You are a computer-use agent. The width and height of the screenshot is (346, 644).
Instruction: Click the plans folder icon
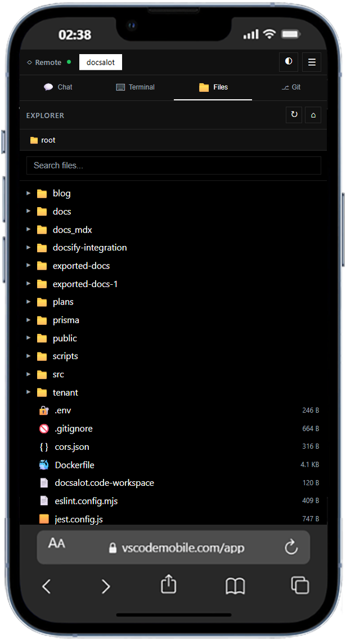[42, 302]
